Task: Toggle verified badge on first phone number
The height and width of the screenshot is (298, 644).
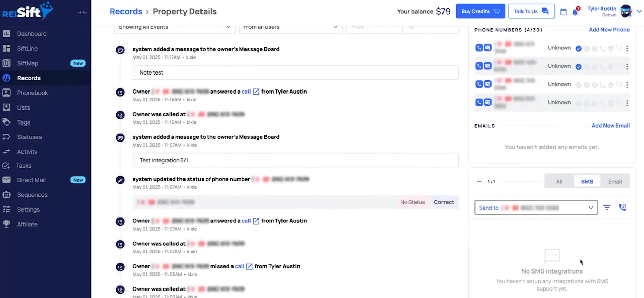Action: click(x=578, y=48)
